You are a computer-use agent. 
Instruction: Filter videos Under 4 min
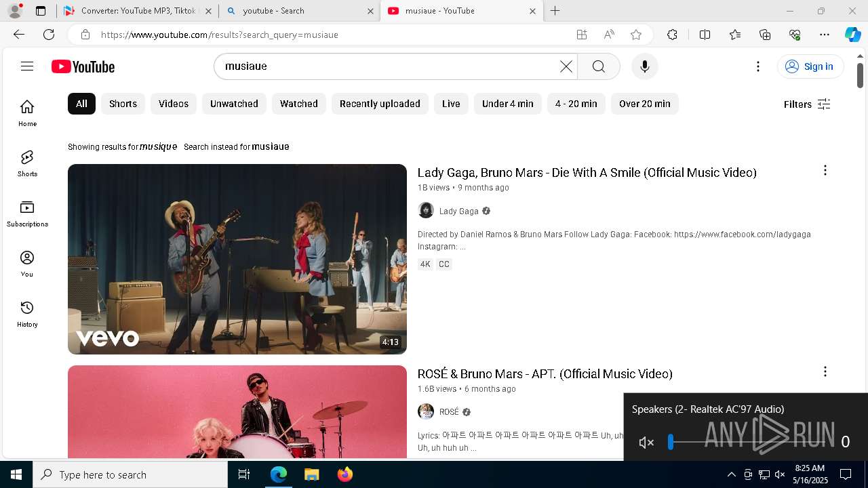pos(508,104)
